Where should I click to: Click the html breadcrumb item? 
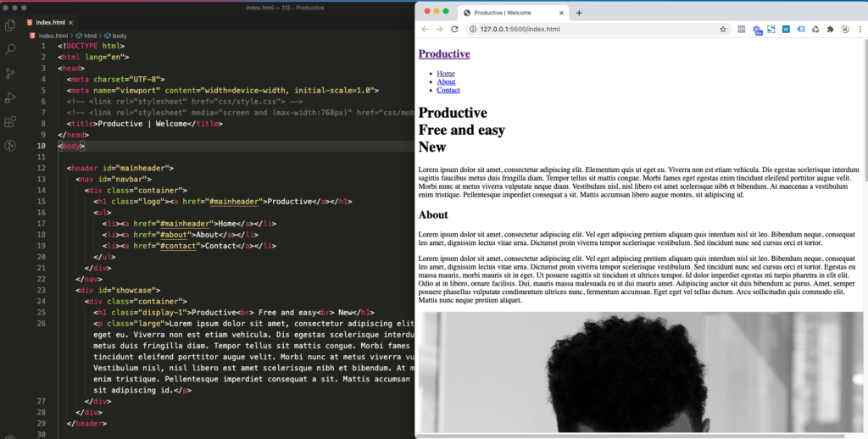point(86,36)
